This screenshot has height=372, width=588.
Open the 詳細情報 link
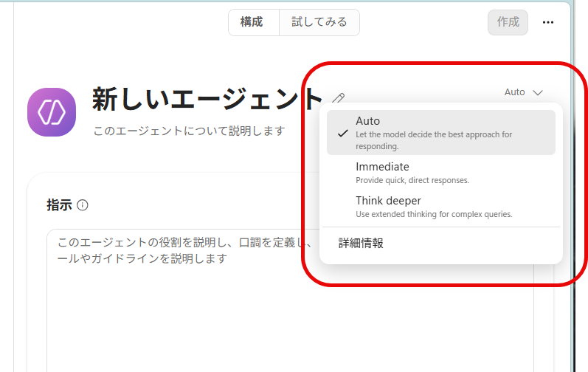[361, 243]
